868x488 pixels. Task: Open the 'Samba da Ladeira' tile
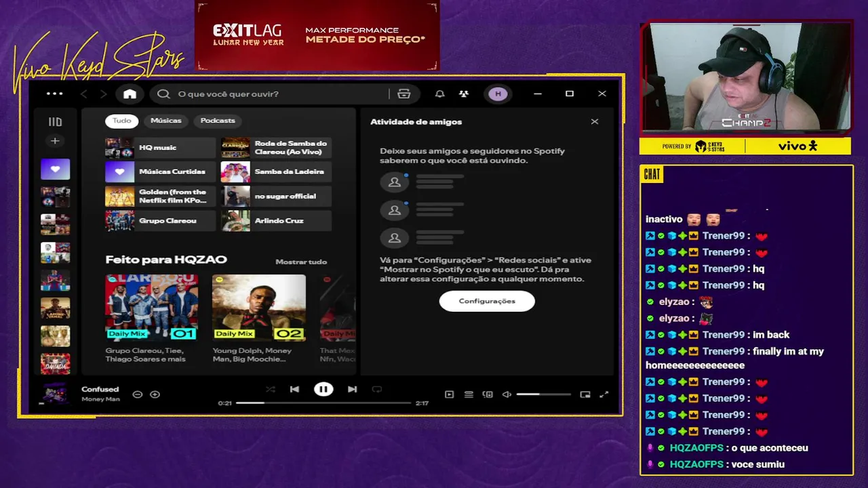click(x=276, y=171)
